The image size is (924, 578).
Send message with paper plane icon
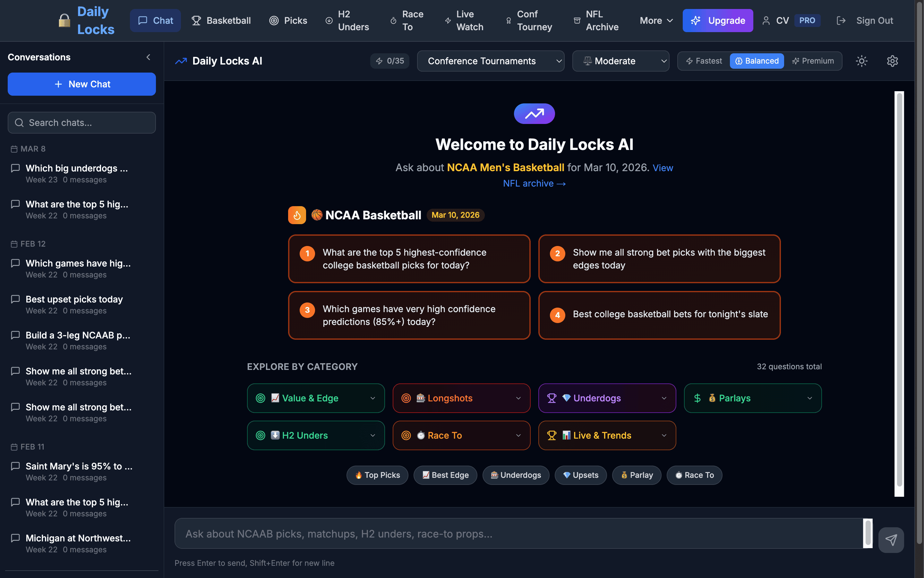[x=891, y=540]
